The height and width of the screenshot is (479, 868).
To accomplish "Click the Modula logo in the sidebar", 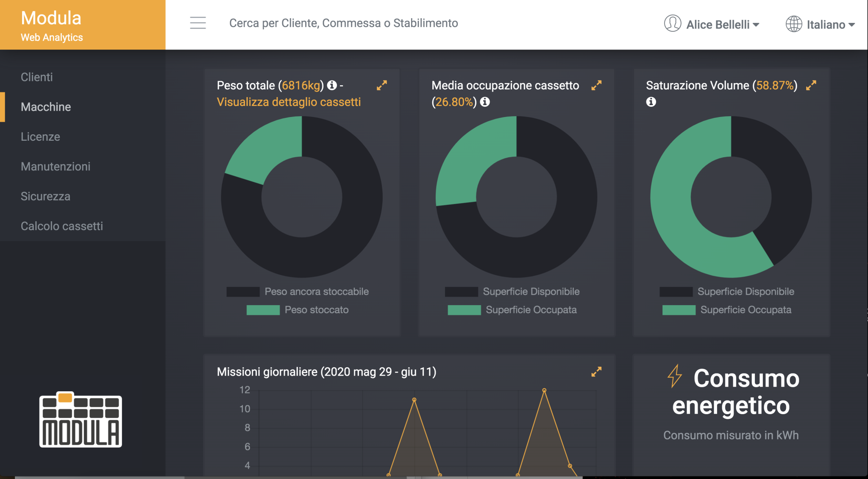I will point(80,422).
